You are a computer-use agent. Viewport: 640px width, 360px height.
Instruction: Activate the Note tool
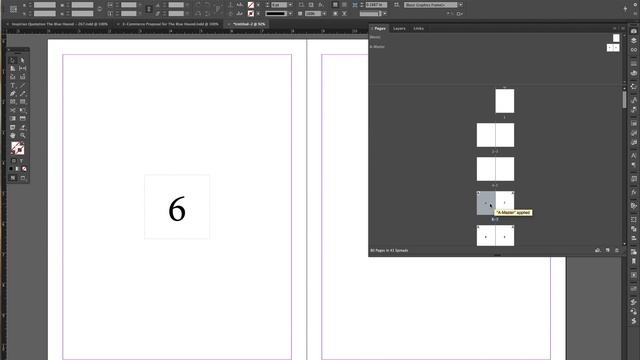pyautogui.click(x=13, y=127)
